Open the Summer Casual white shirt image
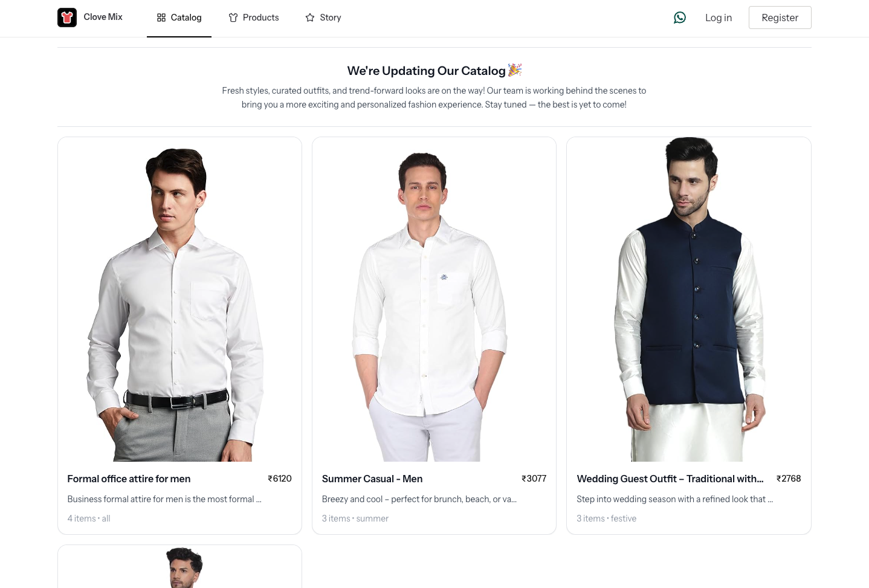 click(x=434, y=299)
